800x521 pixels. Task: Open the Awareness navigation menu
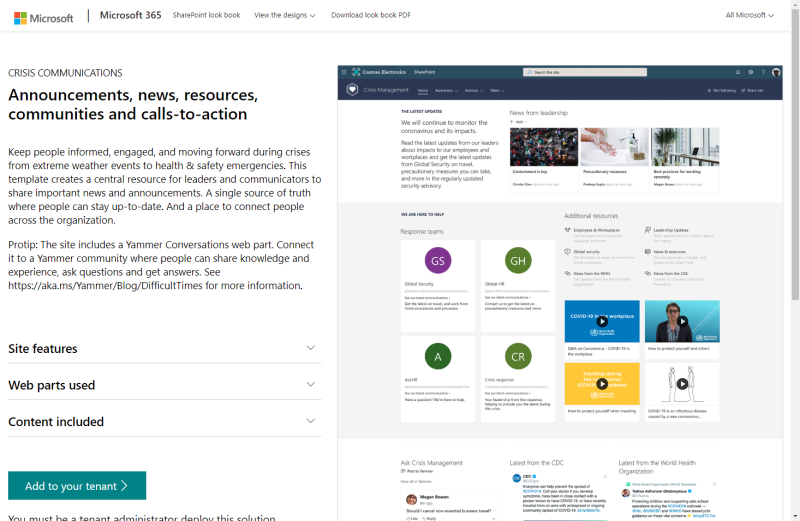(x=446, y=90)
